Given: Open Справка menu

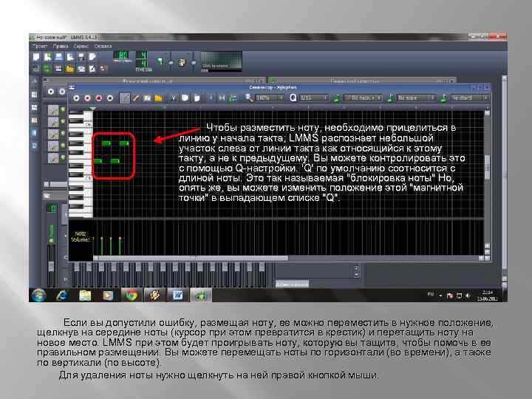Looking at the screenshot, I should tap(103, 46).
